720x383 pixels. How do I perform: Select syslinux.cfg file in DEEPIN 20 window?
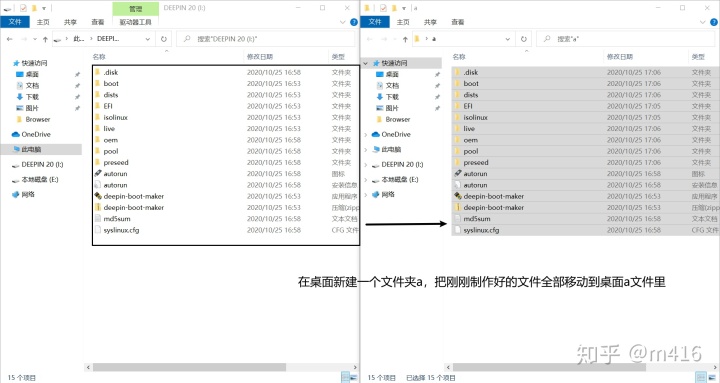(x=121, y=230)
